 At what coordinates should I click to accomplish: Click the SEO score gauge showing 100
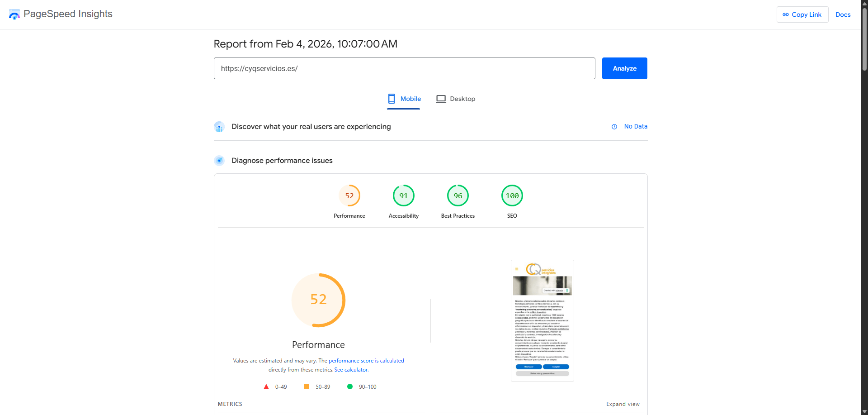pyautogui.click(x=512, y=196)
